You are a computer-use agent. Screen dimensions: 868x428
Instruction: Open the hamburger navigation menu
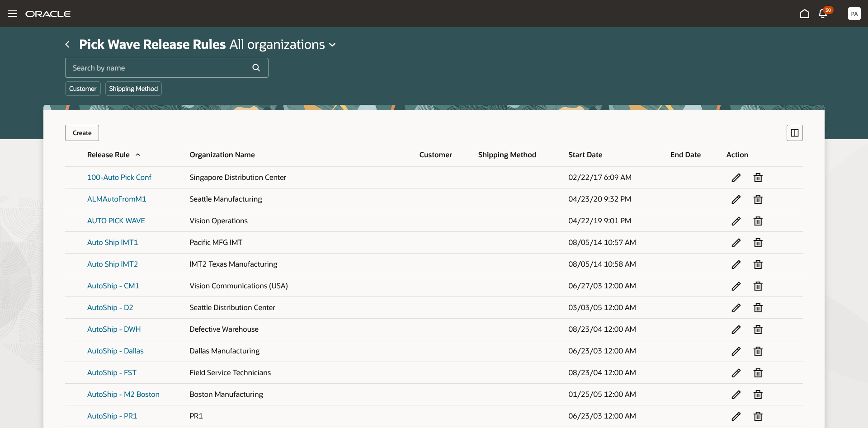click(13, 14)
